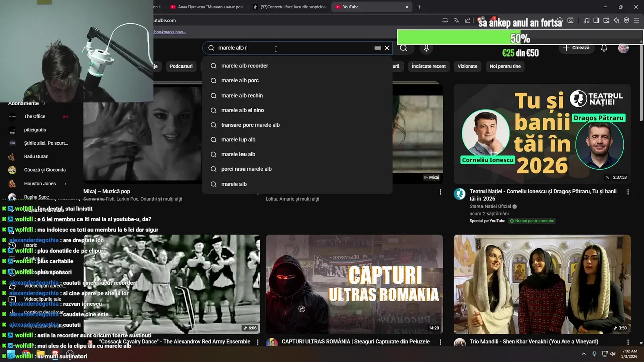
Task: Click the taskbar network icon
Action: click(604, 354)
